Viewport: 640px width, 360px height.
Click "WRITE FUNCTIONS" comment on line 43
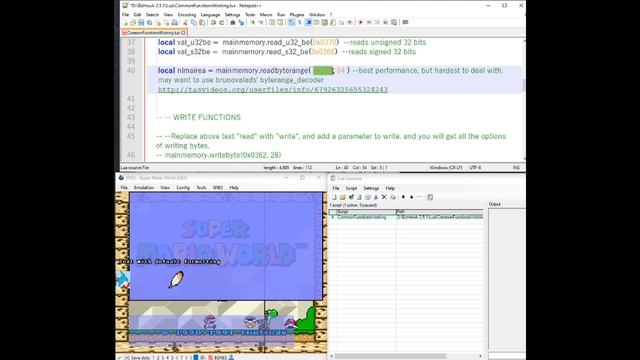(x=207, y=117)
